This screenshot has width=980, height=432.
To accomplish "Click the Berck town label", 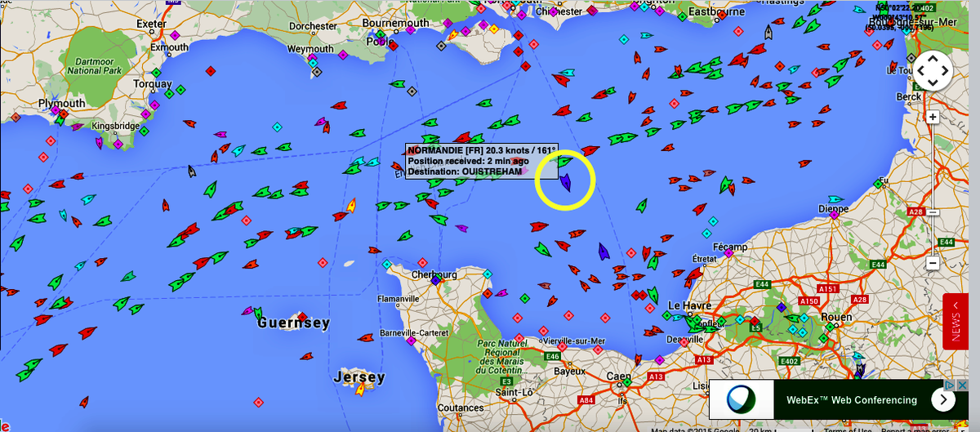I will coord(909,96).
